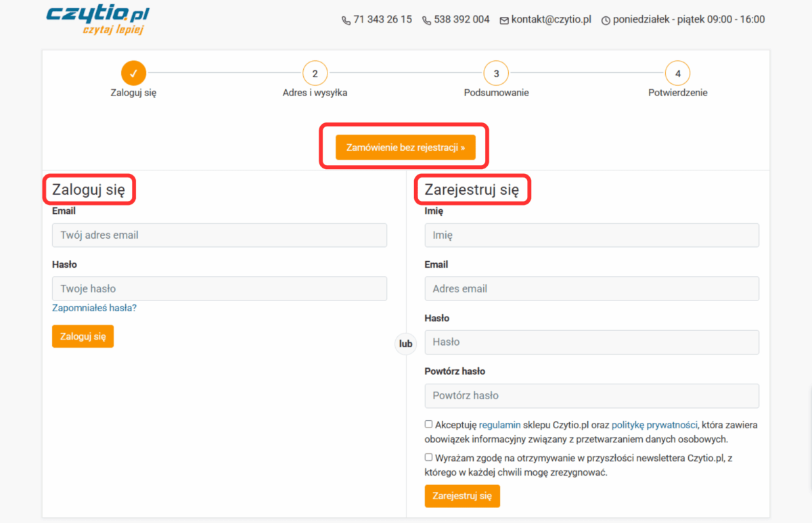This screenshot has width=812, height=523.
Task: Click the checkmark step circle for Zaloguj się
Action: (x=133, y=73)
